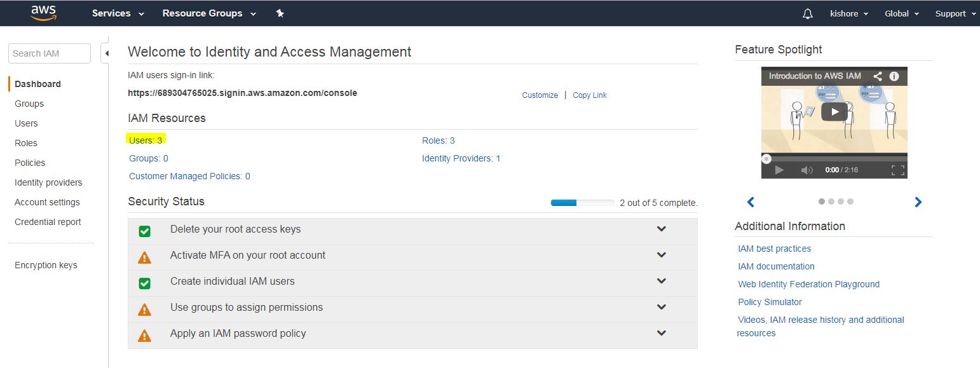The image size is (980, 368).
Task: Select Users in the left sidebar
Action: tap(26, 123)
